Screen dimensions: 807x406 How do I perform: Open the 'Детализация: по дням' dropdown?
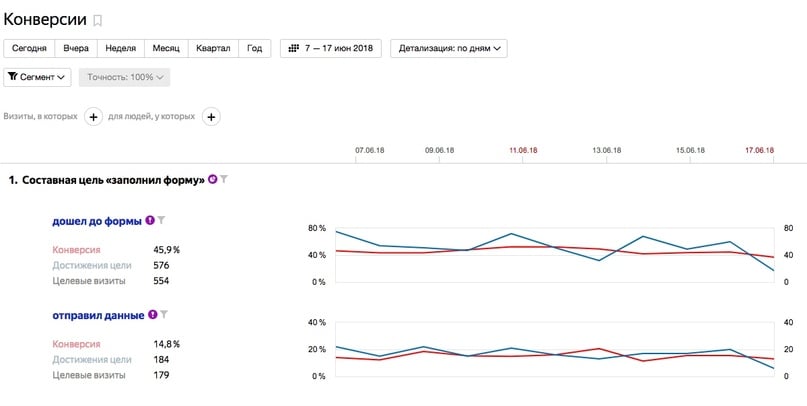[452, 48]
